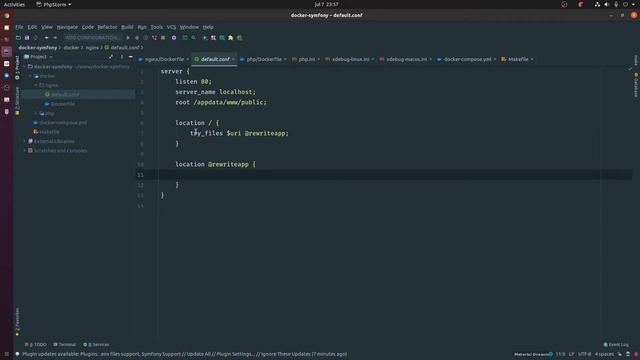Switch to the docker-compose.yml tab
The image size is (640, 360).
[x=467, y=59]
